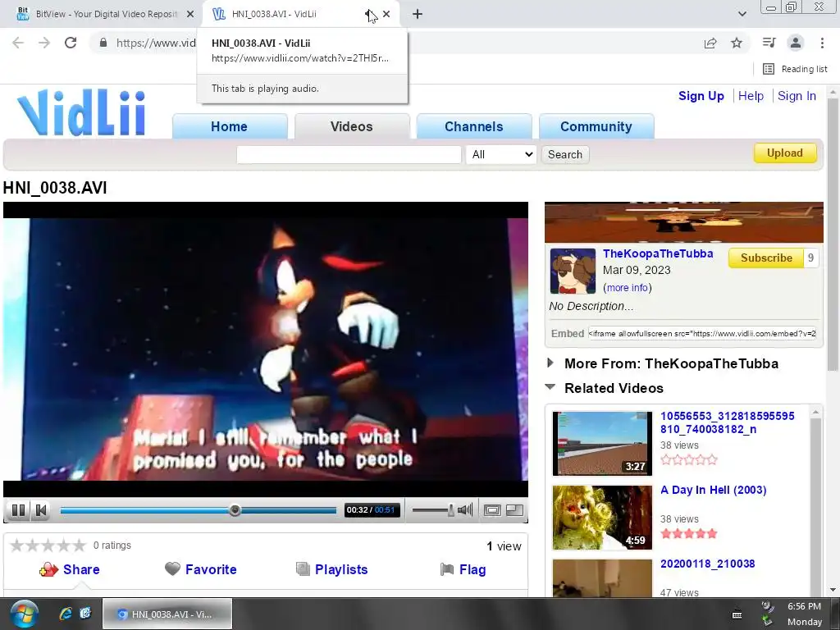Click the VidLii logo
Image resolution: width=840 pixels, height=630 pixels.
tap(81, 112)
